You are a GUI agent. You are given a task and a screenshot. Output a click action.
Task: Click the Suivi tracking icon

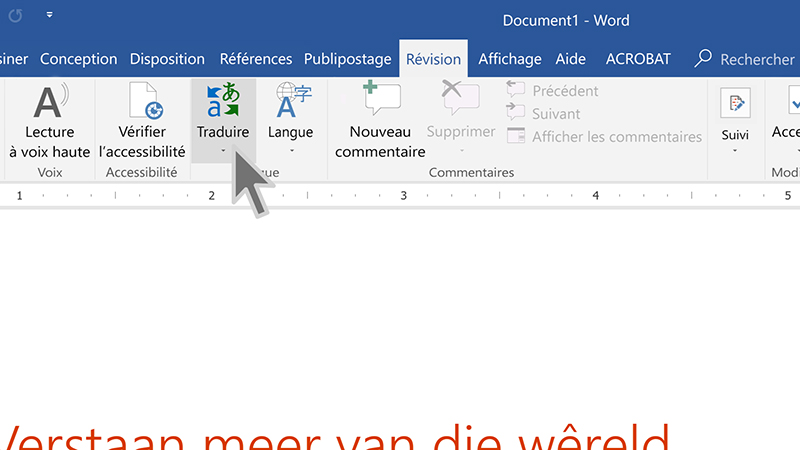pyautogui.click(x=735, y=104)
